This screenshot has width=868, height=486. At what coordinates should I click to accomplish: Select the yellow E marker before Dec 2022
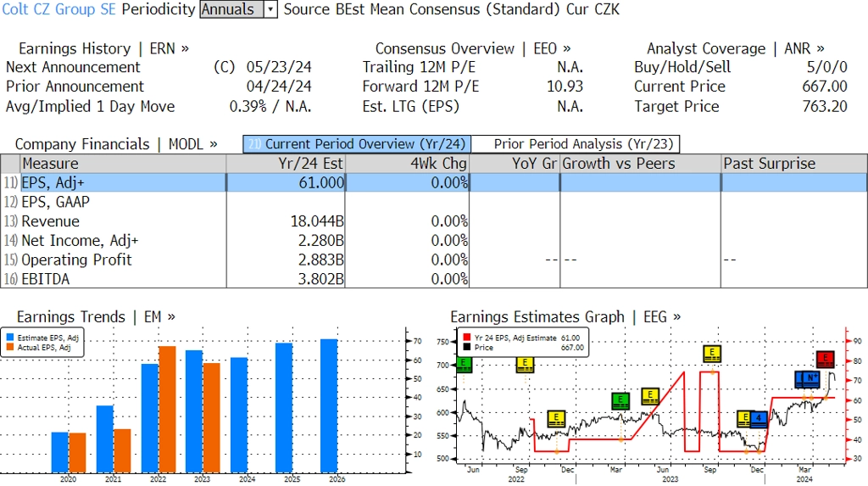coord(556,419)
